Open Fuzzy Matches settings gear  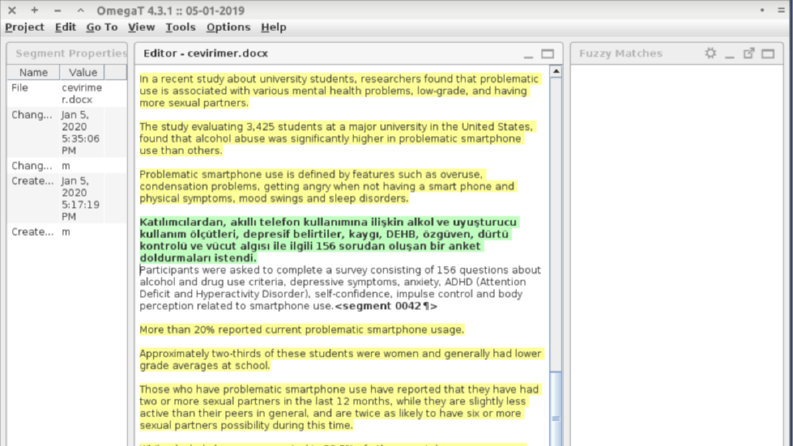click(711, 53)
